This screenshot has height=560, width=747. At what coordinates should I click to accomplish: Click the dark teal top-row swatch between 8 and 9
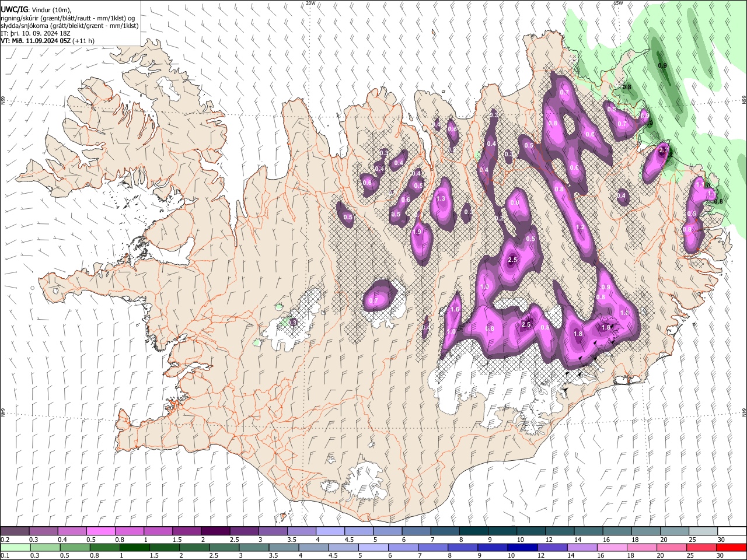point(473,531)
